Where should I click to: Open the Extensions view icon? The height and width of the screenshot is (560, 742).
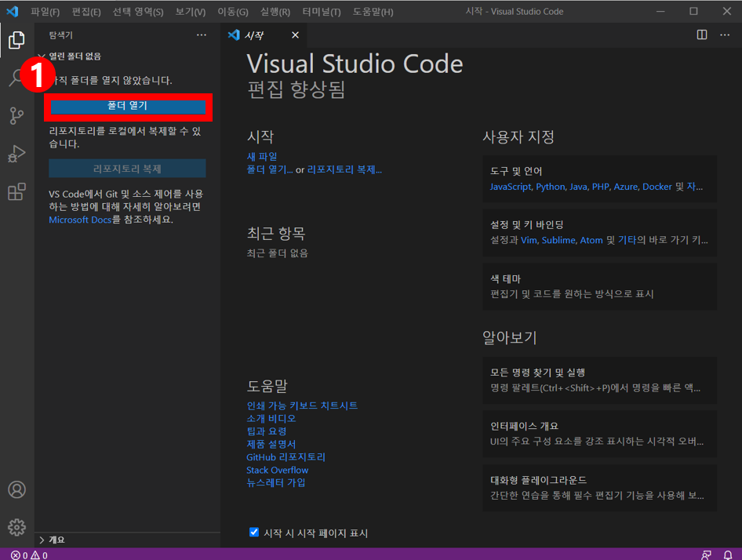coord(16,191)
